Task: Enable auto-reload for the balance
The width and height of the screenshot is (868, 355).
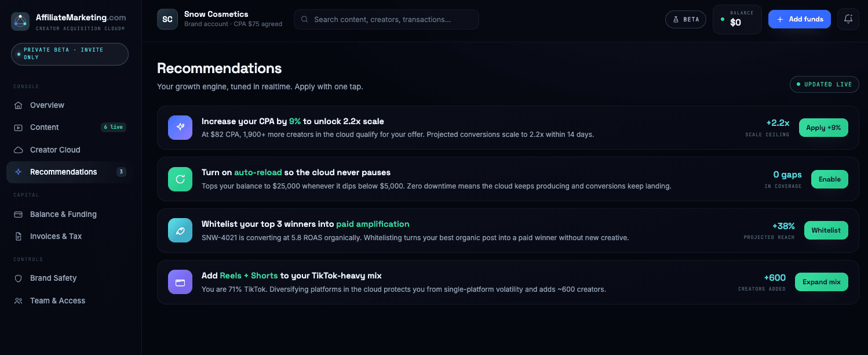Action: click(830, 179)
